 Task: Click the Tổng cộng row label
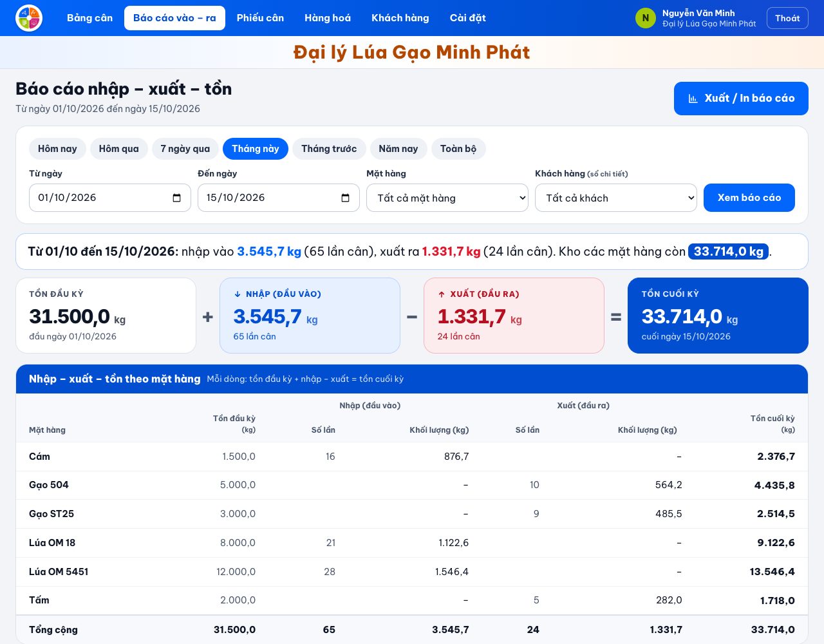coord(53,630)
